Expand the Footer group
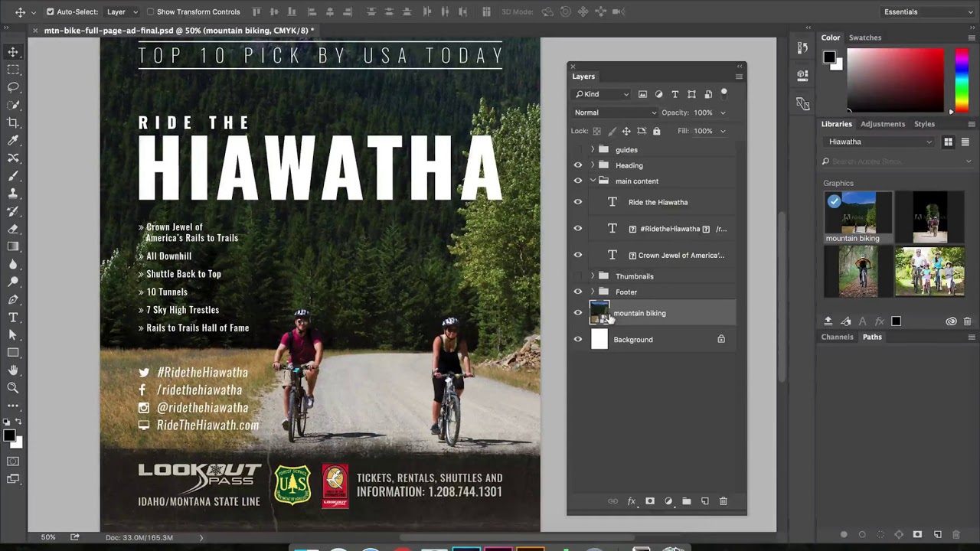Viewport: 980px width, 551px height. [x=592, y=292]
